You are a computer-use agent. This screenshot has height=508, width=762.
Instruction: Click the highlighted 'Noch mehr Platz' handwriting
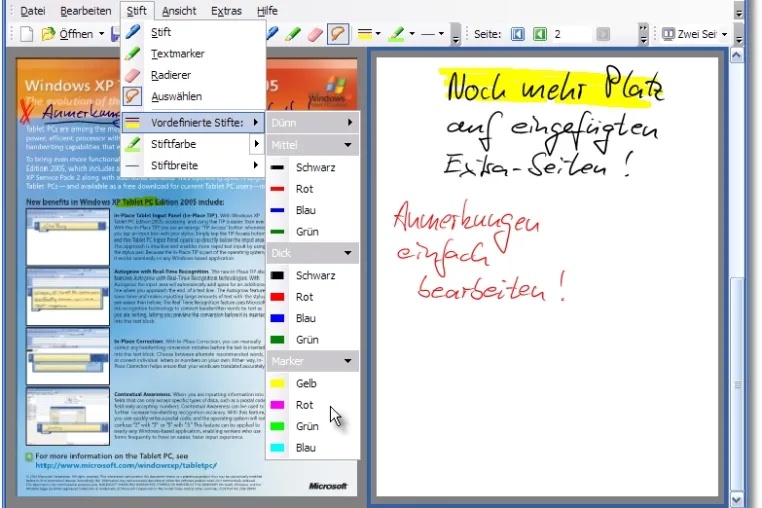(x=554, y=87)
